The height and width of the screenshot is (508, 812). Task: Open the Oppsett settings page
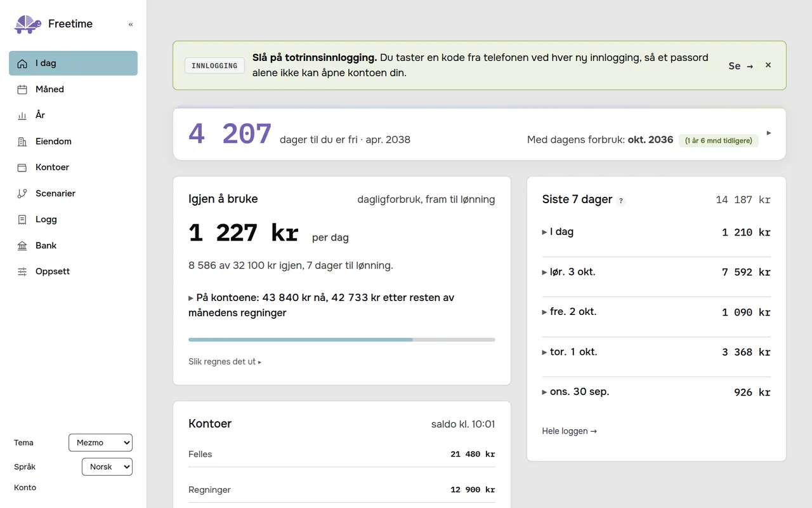coord(73,272)
